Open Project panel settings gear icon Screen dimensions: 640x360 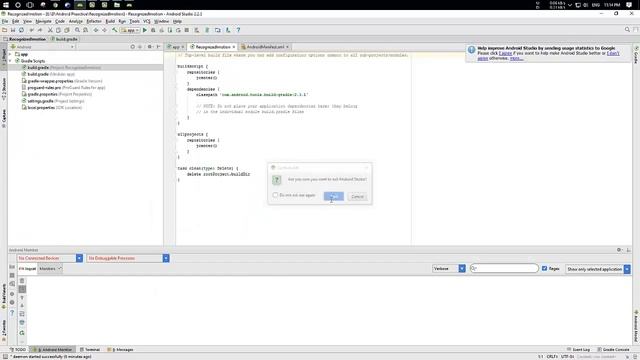(x=150, y=47)
